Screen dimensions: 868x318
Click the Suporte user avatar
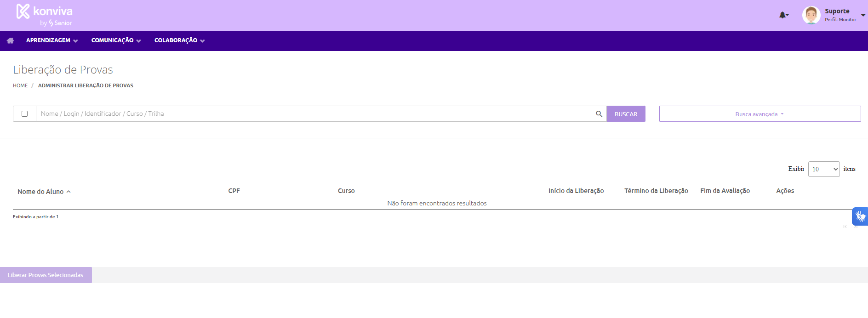click(x=811, y=15)
